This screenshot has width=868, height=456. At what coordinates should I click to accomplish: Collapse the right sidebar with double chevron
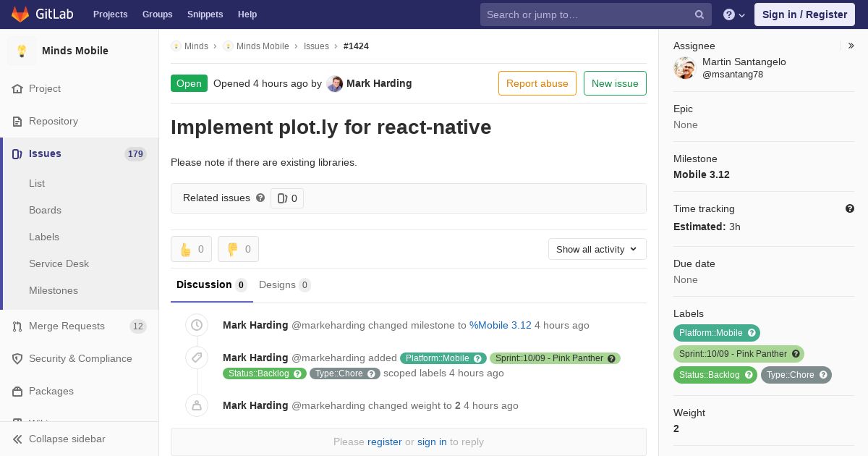(851, 46)
